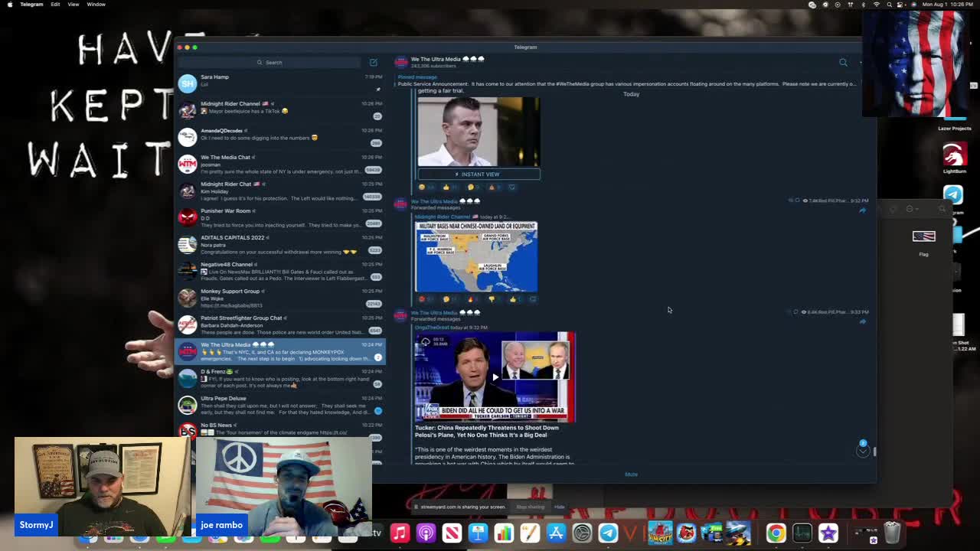Screen dimensions: 980x551
Task: Open the man portrait article image
Action: tap(479, 131)
